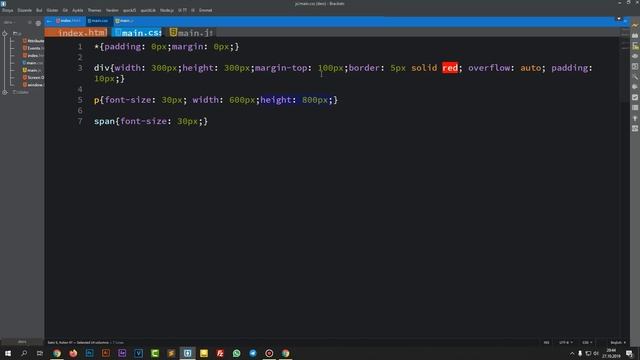Switch to large main.css tab
This screenshot has width=640, height=360.
(x=137, y=33)
